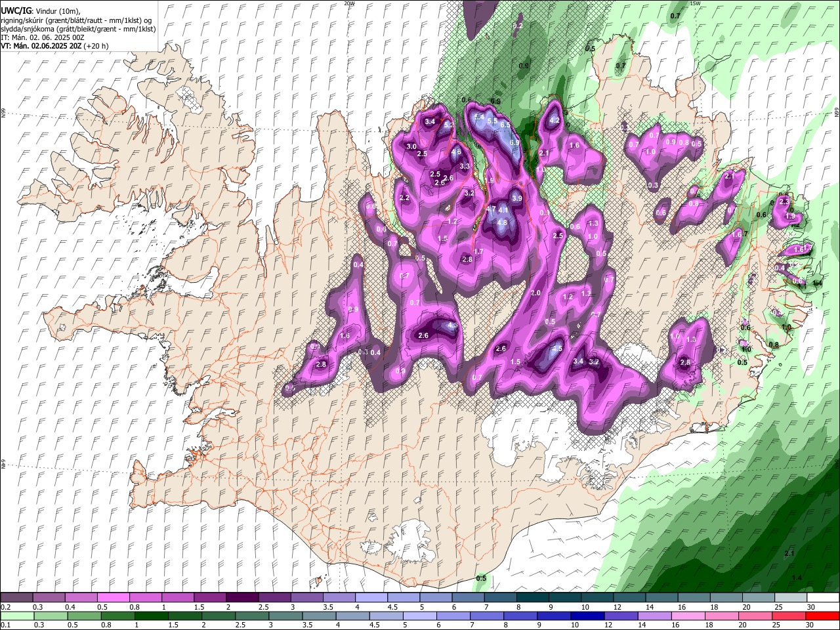This screenshot has width=840, height=630.
Task: Click the '(+20 h)' forecast offset text
Action: tap(95, 46)
